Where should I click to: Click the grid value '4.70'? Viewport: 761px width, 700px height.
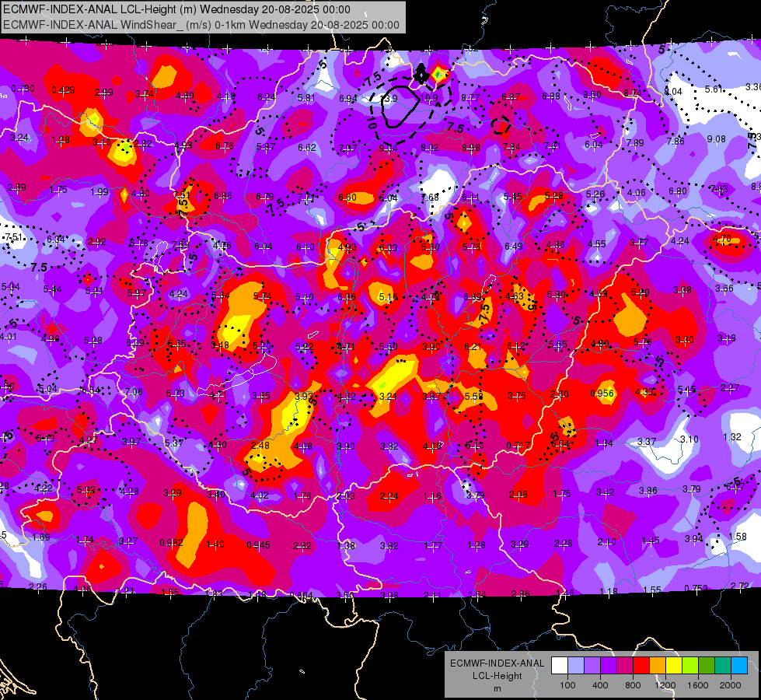722,239
